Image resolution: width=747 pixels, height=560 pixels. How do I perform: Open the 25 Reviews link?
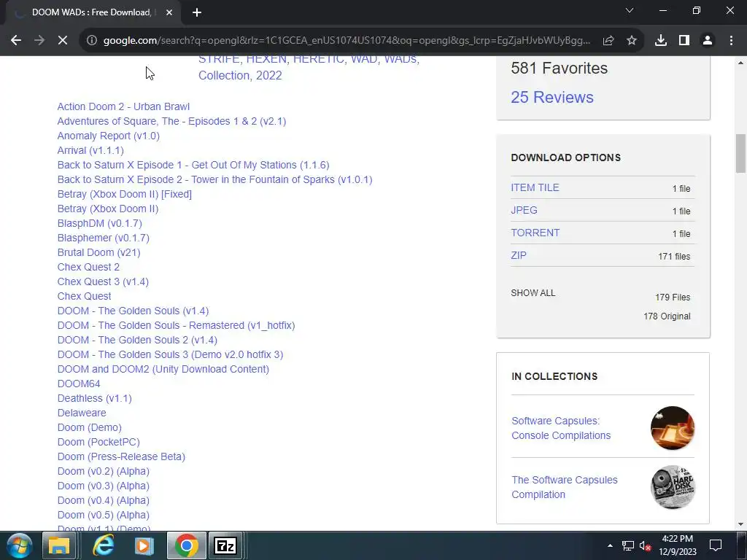tap(552, 97)
